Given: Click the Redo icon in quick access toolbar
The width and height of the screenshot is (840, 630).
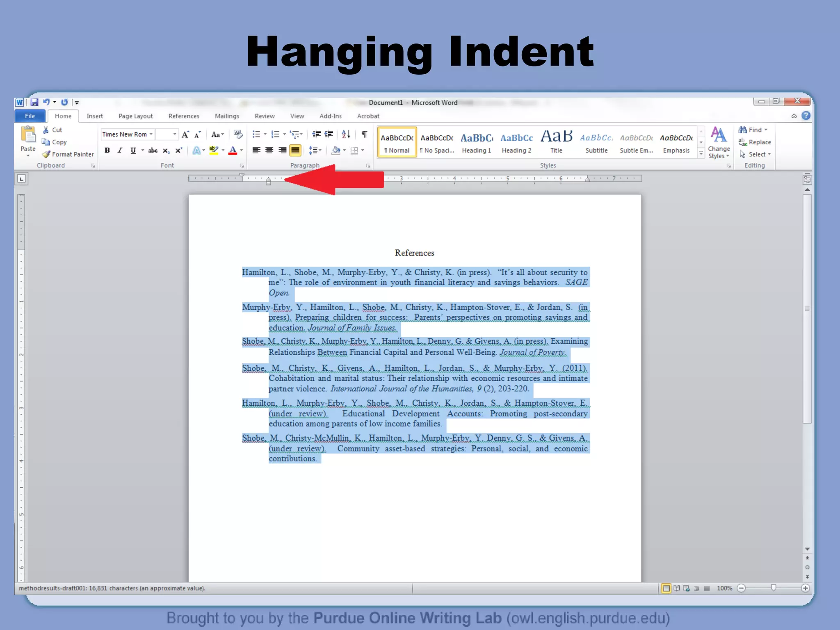Looking at the screenshot, I should [x=64, y=103].
